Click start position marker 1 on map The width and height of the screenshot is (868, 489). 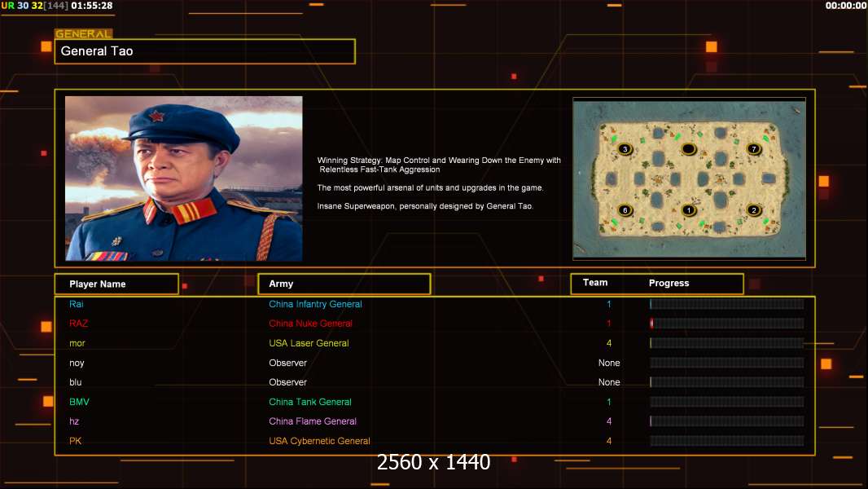click(x=689, y=210)
